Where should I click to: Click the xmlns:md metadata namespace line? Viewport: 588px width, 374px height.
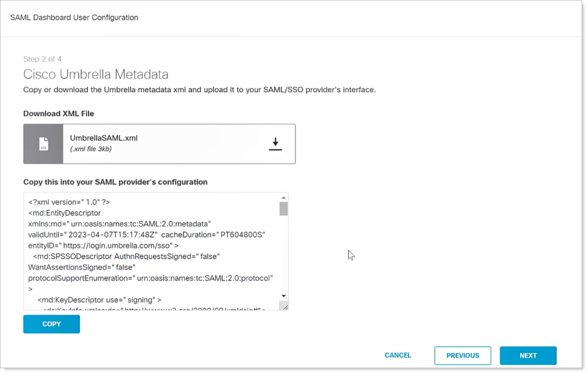point(120,224)
